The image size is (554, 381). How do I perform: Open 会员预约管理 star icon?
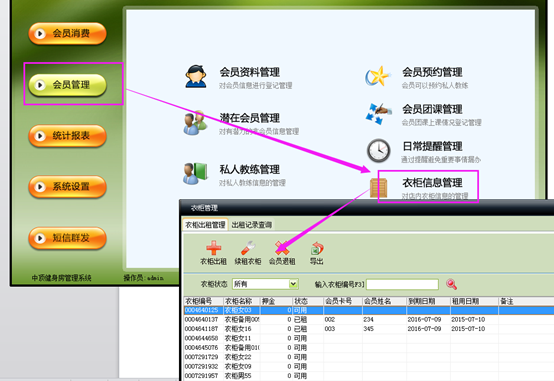click(378, 76)
